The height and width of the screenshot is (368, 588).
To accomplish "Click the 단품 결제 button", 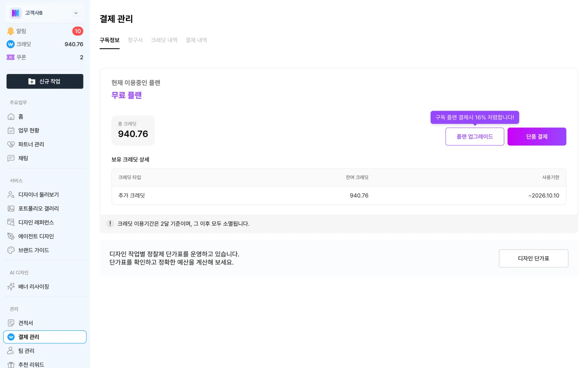I will click(x=537, y=137).
